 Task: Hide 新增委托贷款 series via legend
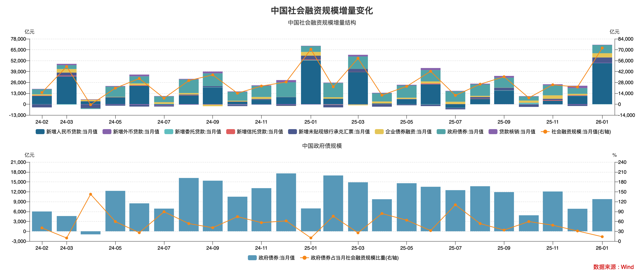tap(169, 132)
